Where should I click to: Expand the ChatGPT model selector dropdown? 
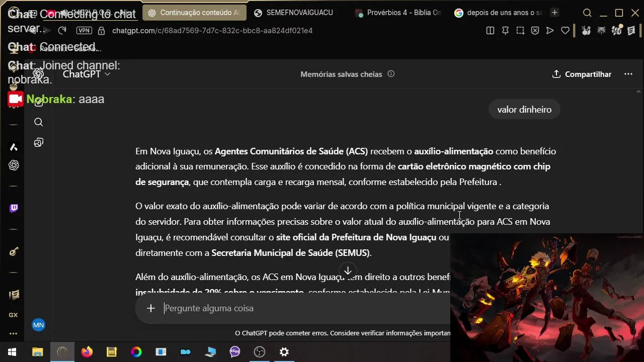[x=86, y=74]
